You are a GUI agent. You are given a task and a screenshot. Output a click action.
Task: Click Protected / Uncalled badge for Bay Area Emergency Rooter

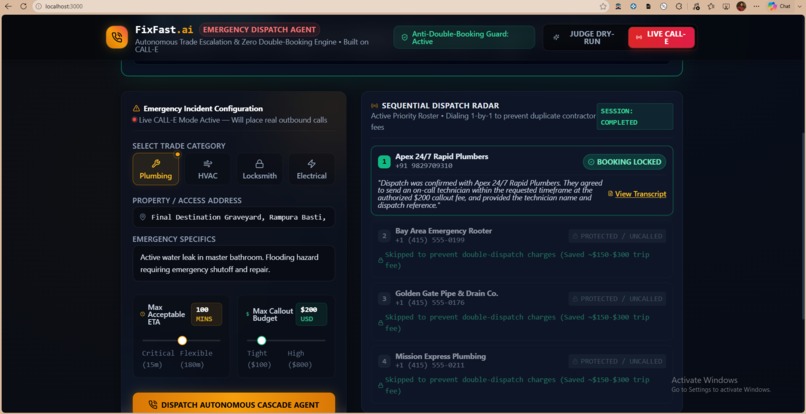point(617,236)
